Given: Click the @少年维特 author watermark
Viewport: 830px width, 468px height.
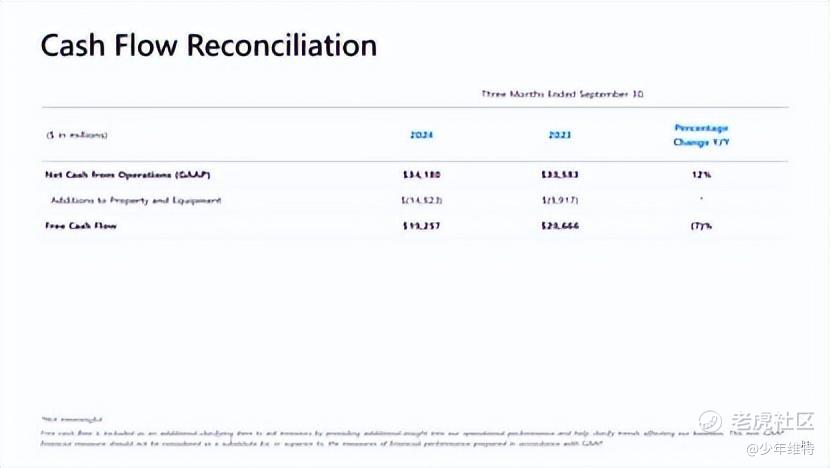Looking at the screenshot, I should [780, 448].
